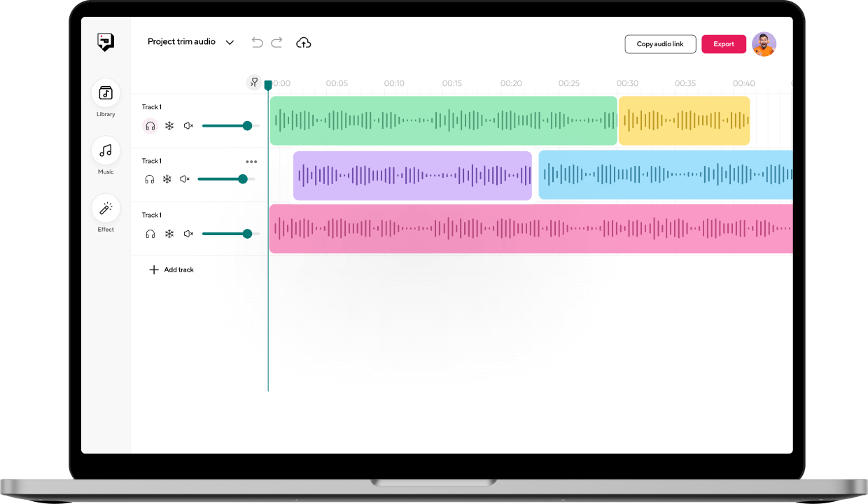This screenshot has width=868, height=504.
Task: Toggle headphones solo on the first track
Action: click(150, 126)
